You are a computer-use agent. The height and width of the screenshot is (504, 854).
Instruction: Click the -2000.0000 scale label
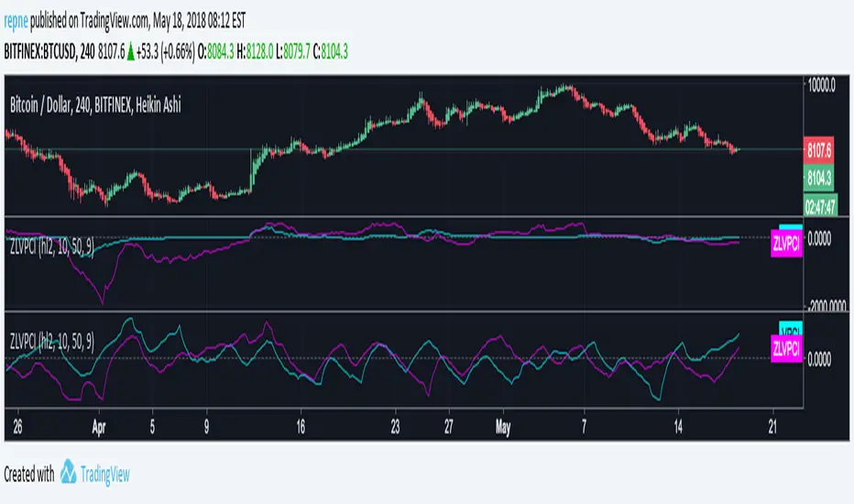click(x=827, y=309)
